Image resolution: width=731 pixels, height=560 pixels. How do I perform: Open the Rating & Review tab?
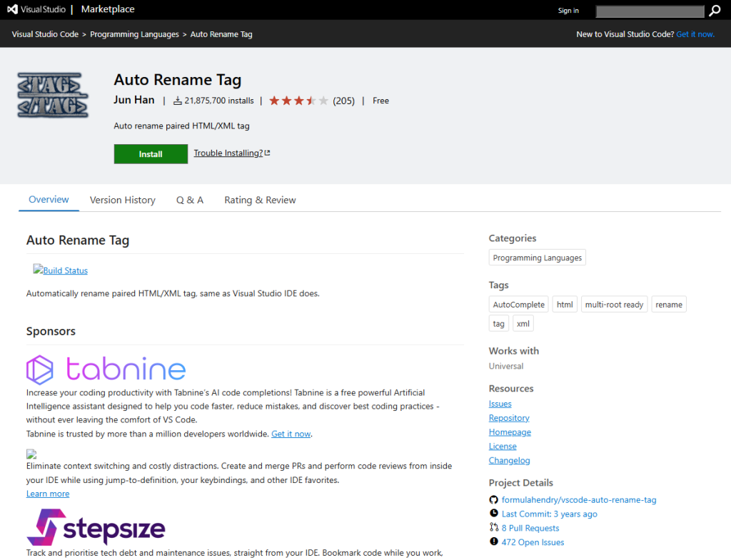click(x=260, y=200)
